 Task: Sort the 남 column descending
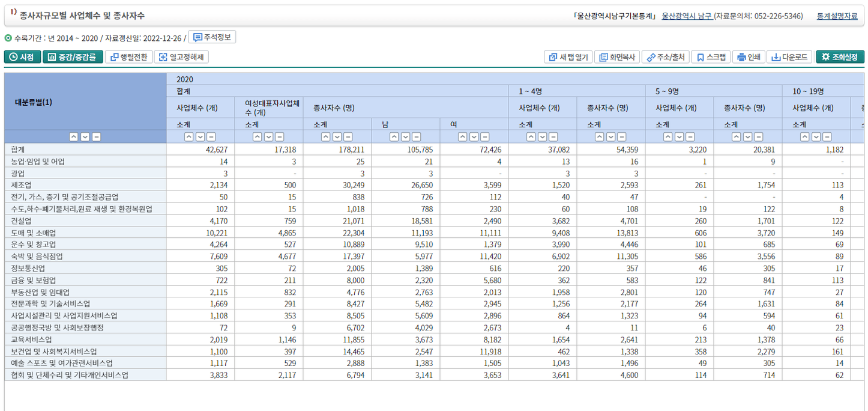pos(406,137)
